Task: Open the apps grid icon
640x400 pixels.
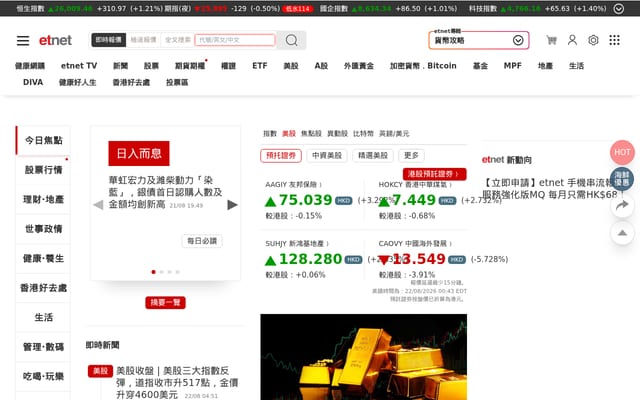Action: pyautogui.click(x=614, y=40)
